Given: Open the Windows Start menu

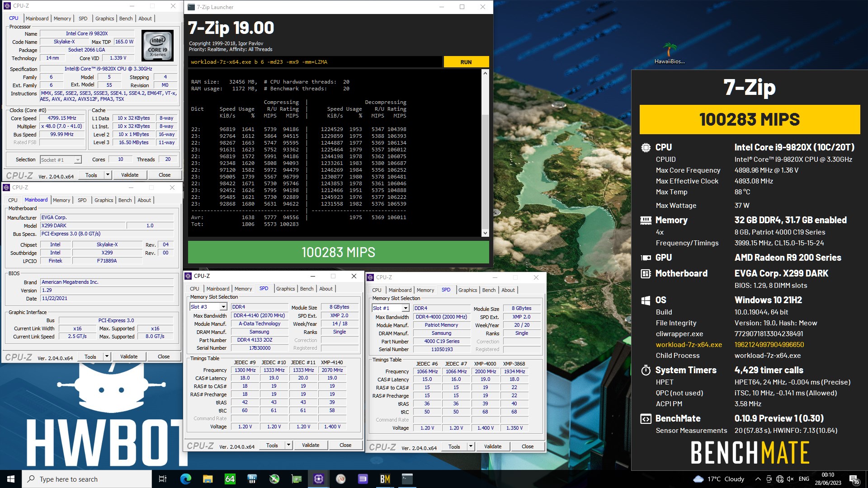Looking at the screenshot, I should pos(11,479).
